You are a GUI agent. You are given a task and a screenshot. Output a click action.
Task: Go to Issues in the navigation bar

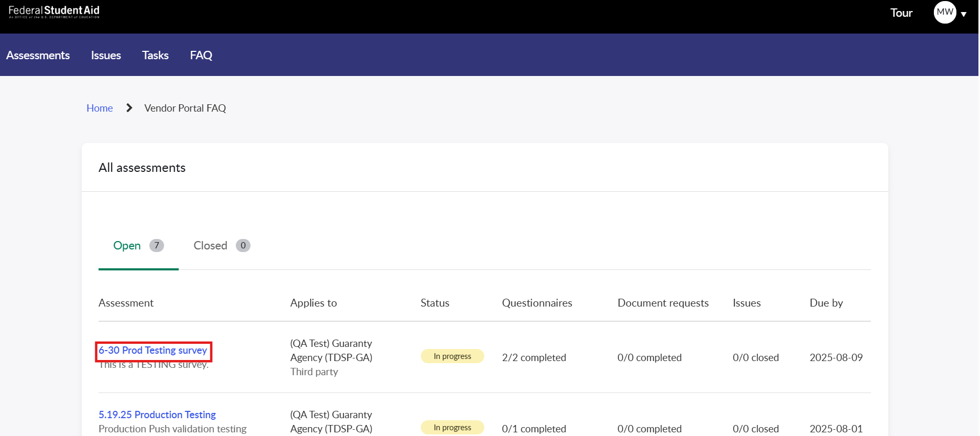tap(106, 55)
